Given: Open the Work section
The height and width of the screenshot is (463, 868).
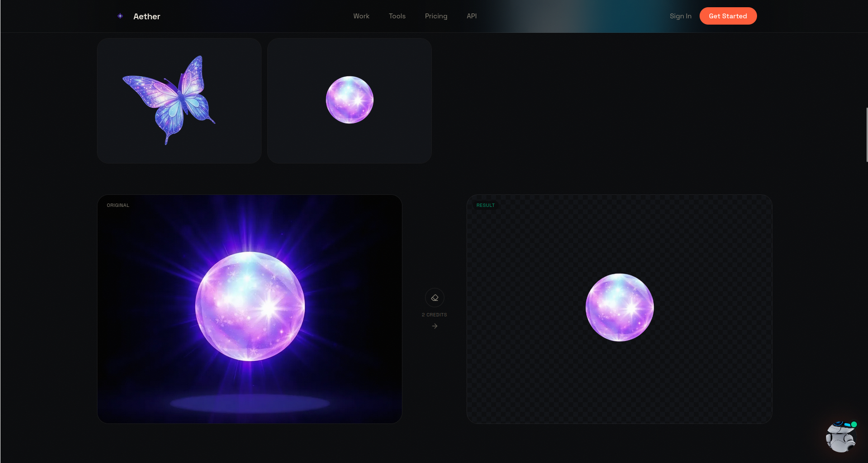Looking at the screenshot, I should pyautogui.click(x=361, y=16).
